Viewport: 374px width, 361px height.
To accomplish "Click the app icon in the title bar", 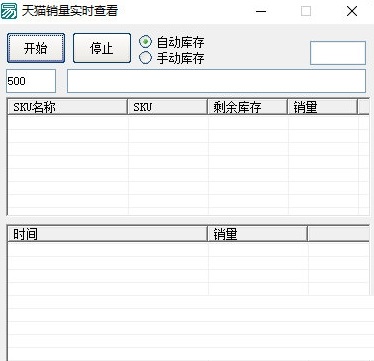I will tap(9, 11).
